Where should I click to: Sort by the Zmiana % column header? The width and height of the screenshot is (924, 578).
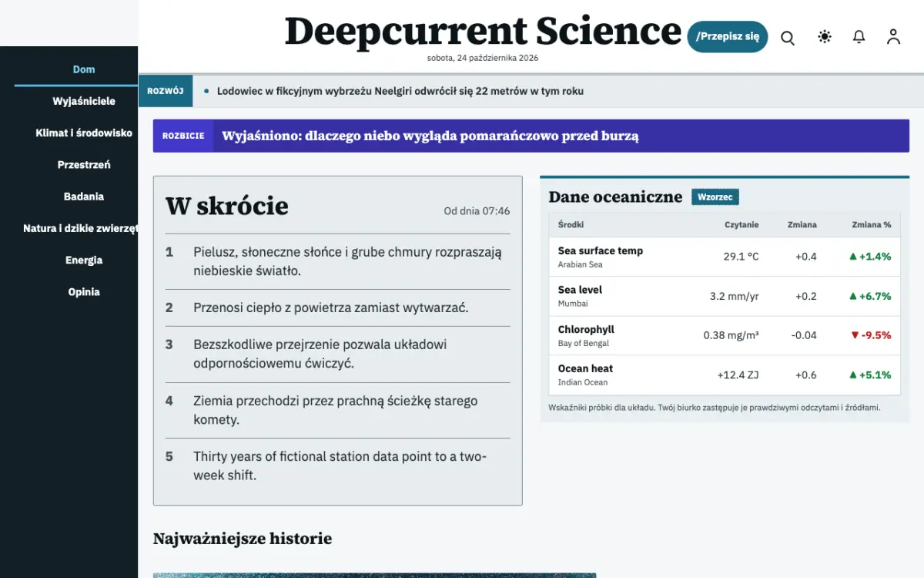pyautogui.click(x=871, y=224)
